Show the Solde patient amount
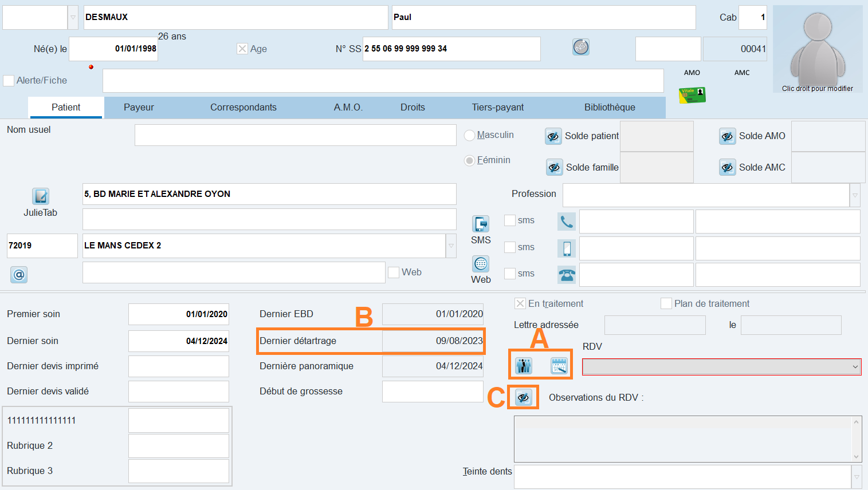 (x=553, y=136)
